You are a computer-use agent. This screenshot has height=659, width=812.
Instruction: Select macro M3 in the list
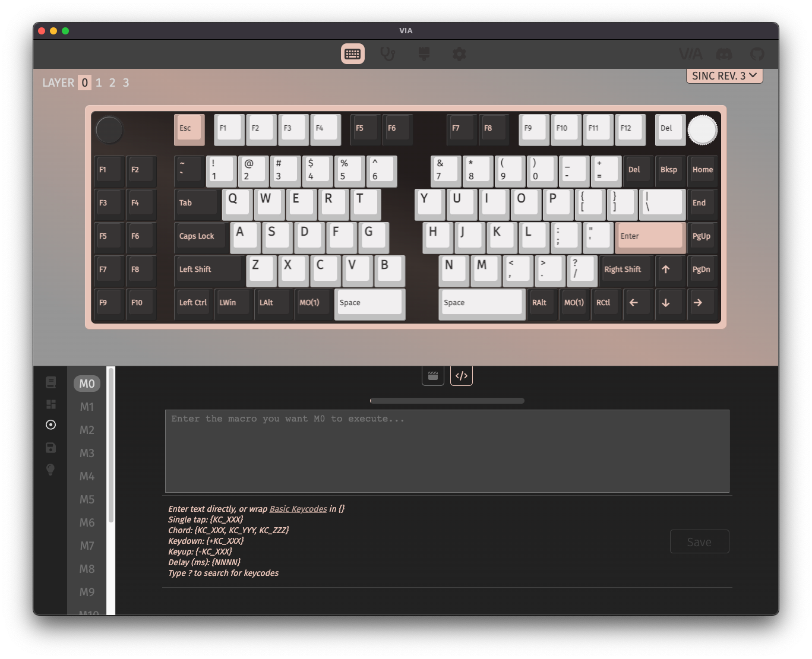pyautogui.click(x=87, y=453)
